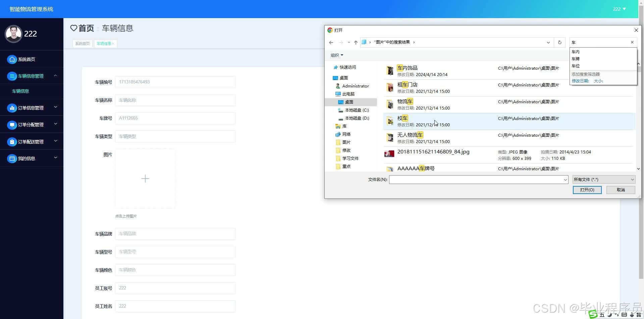Choose 车牌 search suggestion
This screenshot has width=644, height=319.
coord(576,59)
